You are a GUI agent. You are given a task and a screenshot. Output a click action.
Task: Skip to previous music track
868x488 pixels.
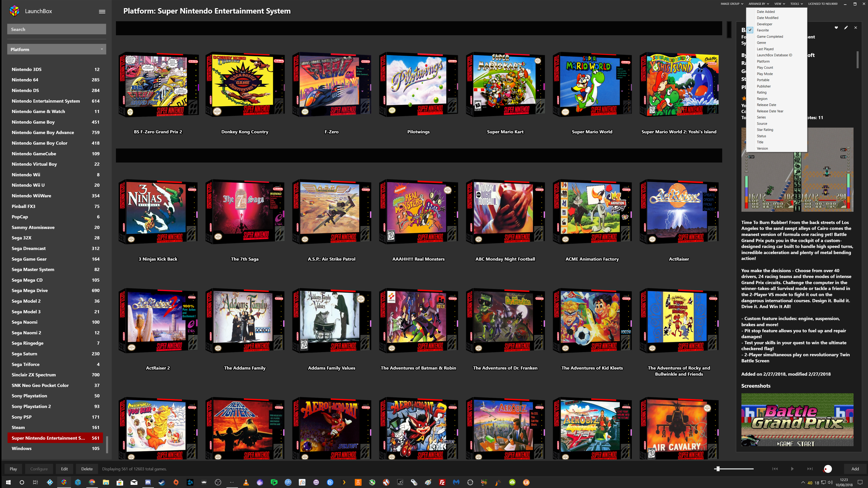[x=775, y=469]
